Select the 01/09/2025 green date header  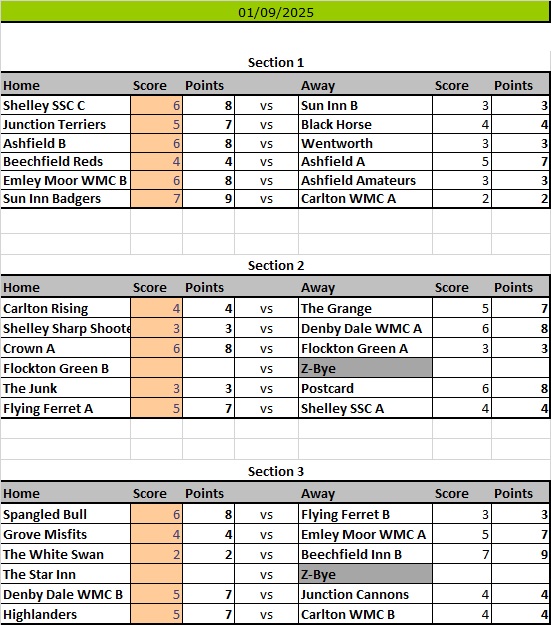(276, 12)
